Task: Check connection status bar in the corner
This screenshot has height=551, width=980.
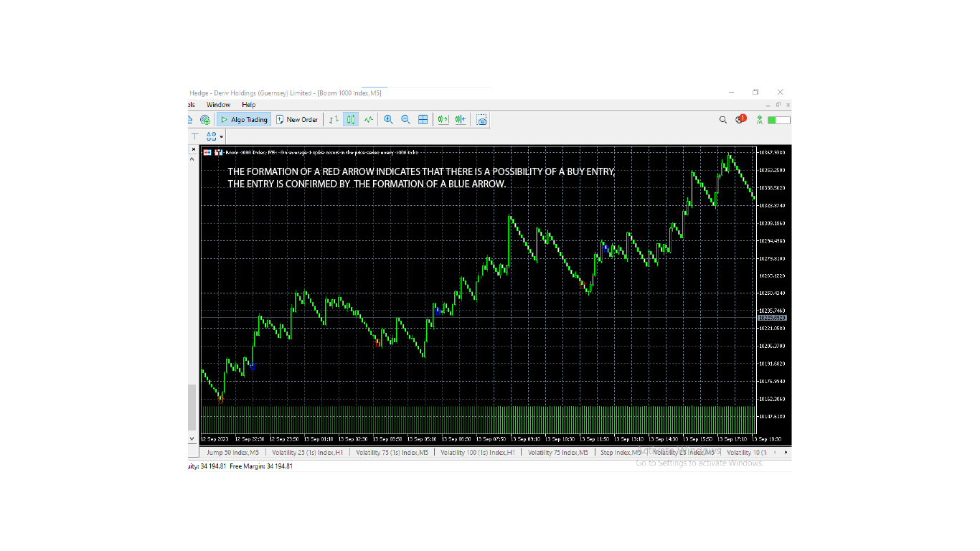Action: tap(778, 121)
